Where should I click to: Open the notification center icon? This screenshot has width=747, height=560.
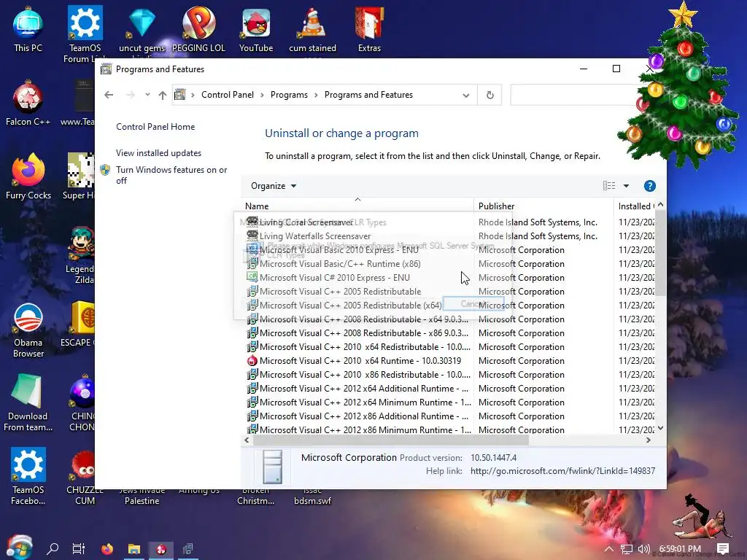[x=723, y=549]
